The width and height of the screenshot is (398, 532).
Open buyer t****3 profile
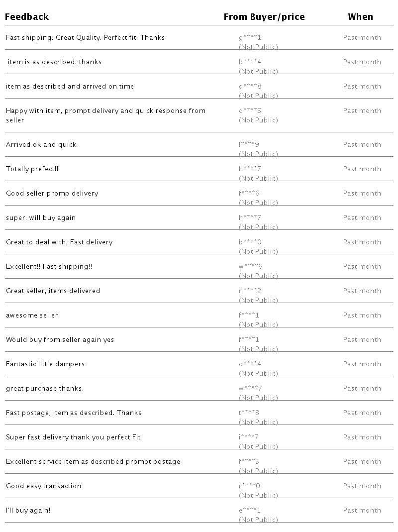click(x=249, y=413)
